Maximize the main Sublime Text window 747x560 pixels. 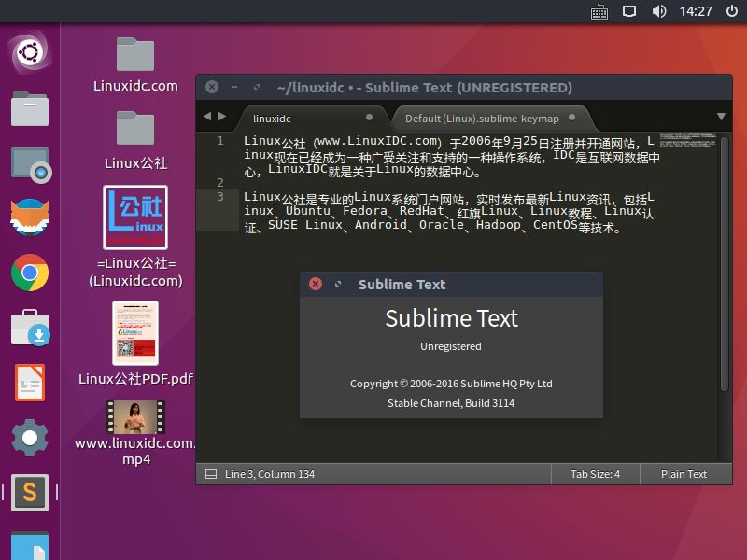click(x=257, y=87)
